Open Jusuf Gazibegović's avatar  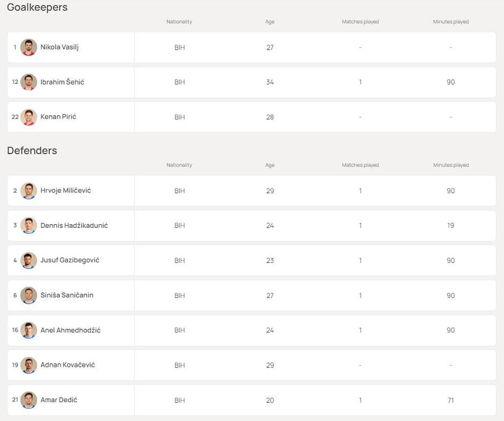click(x=28, y=261)
